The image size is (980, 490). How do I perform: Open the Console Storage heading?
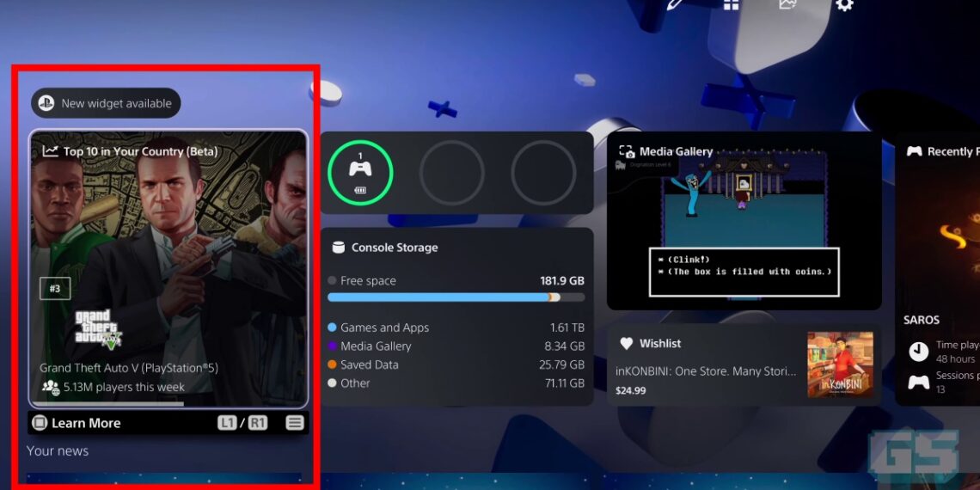[x=395, y=248]
